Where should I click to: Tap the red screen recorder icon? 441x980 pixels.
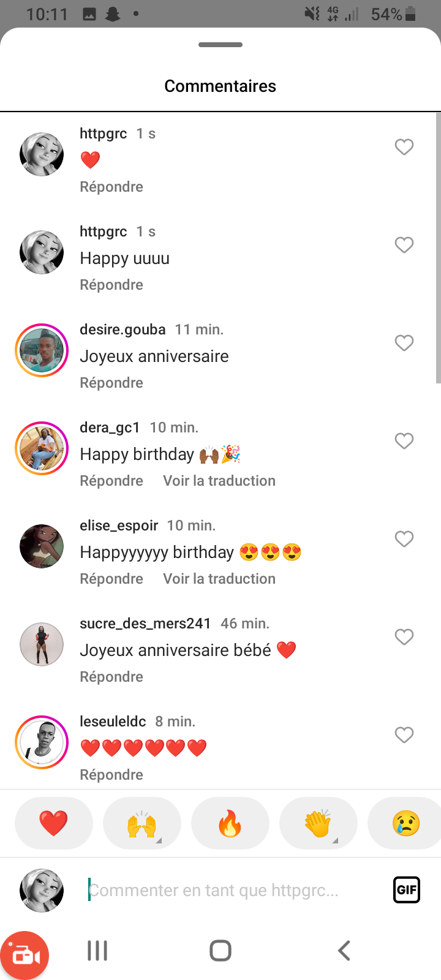point(24,955)
